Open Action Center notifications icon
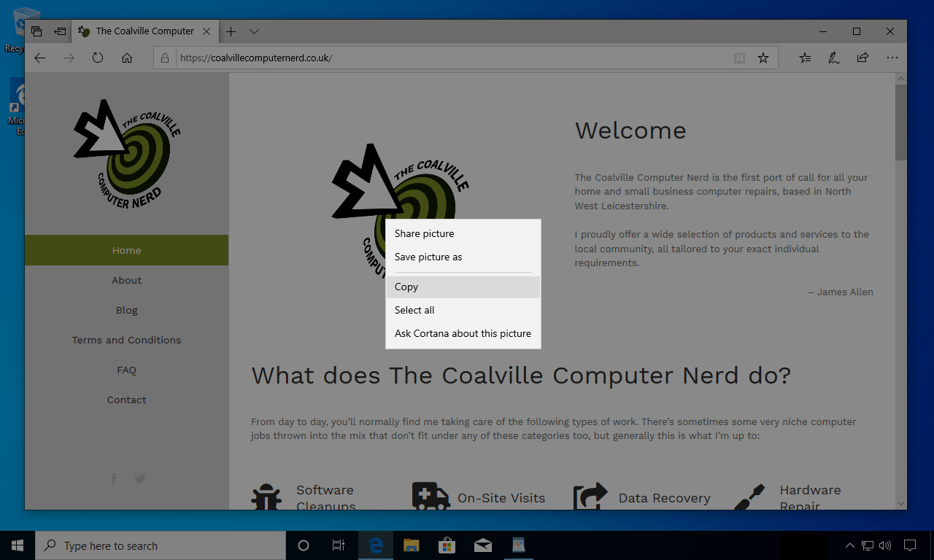The width and height of the screenshot is (934, 560). click(x=910, y=545)
